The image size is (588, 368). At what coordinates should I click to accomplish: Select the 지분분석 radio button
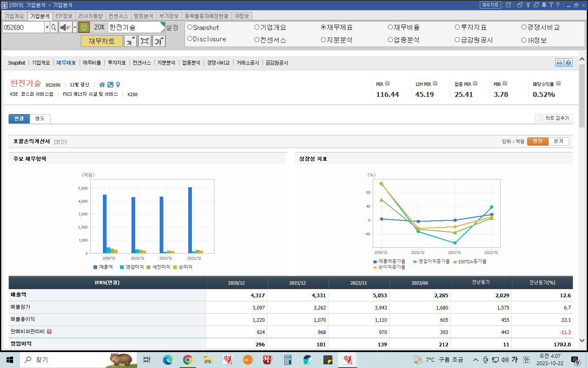(323, 40)
